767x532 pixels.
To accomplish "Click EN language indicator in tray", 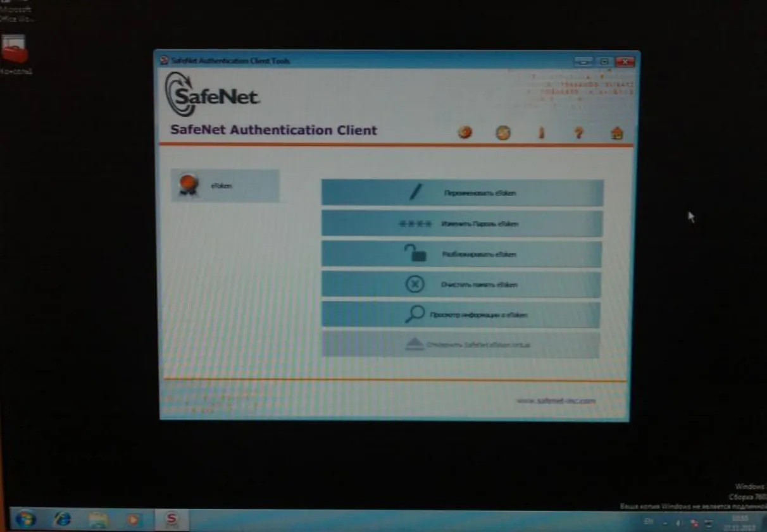I will click(x=649, y=521).
